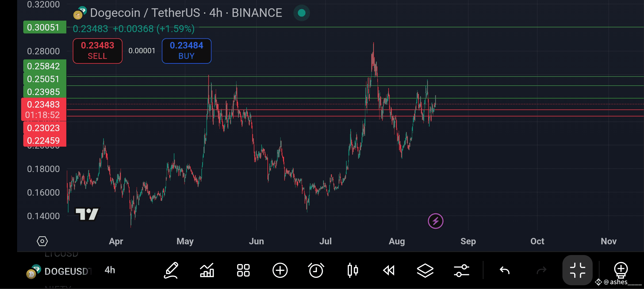Select the 0.30051 green price label

tap(45, 27)
